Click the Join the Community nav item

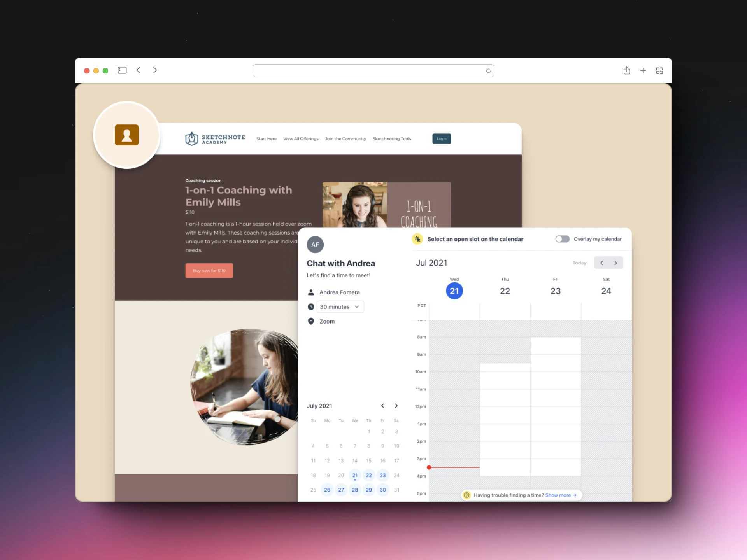point(346,138)
